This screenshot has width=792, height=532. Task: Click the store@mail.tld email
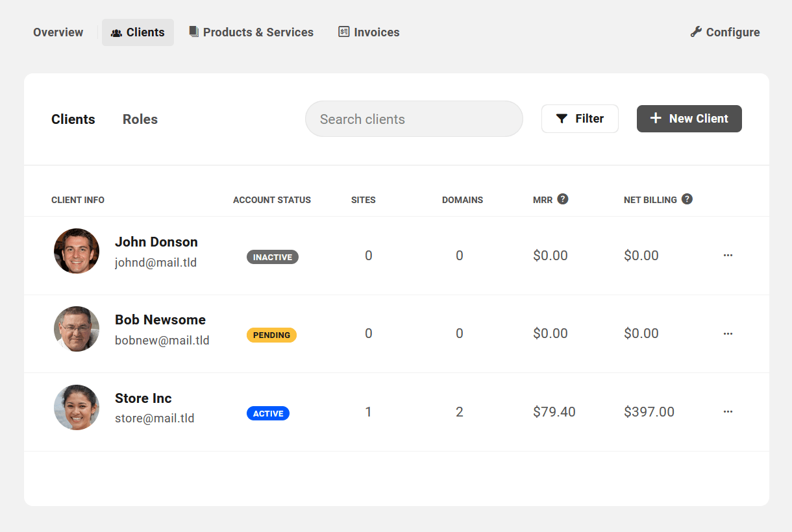click(x=155, y=418)
